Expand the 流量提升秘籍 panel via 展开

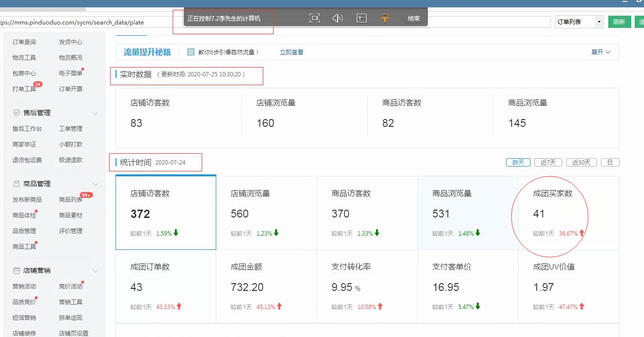click(x=601, y=52)
